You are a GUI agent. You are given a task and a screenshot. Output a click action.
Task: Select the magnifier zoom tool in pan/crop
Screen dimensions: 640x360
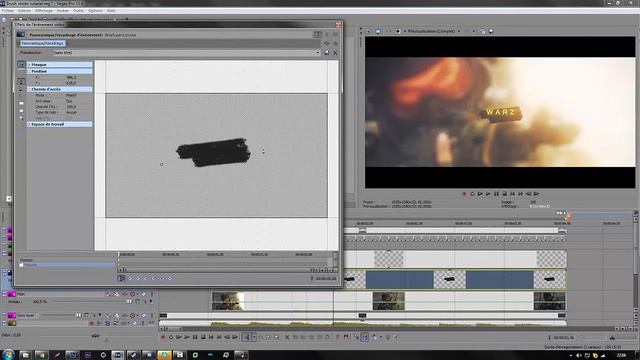(21, 118)
